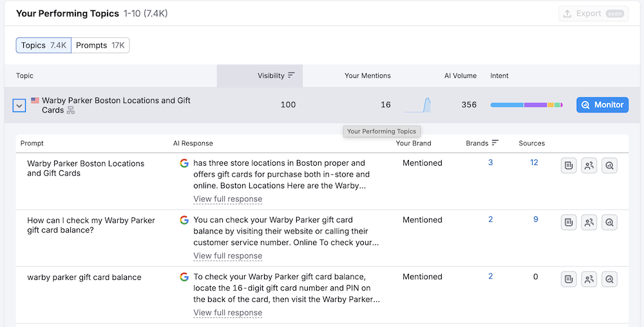644x327 pixels.
Task: Click the mentions value 16
Action: 386,104
